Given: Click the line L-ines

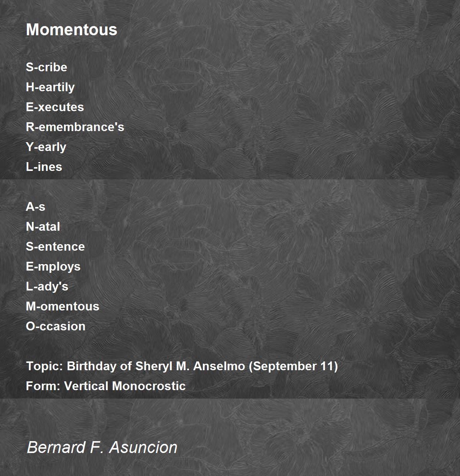Looking at the screenshot, I should (x=44, y=167).
